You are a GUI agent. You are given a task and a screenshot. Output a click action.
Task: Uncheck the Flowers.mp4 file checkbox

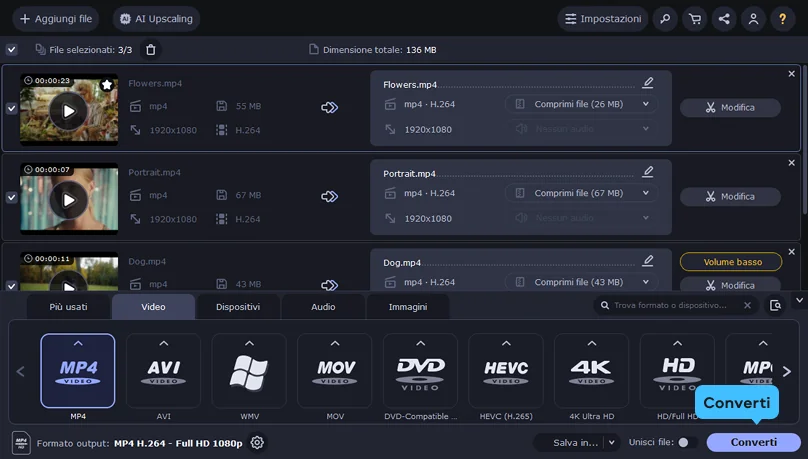tap(11, 109)
